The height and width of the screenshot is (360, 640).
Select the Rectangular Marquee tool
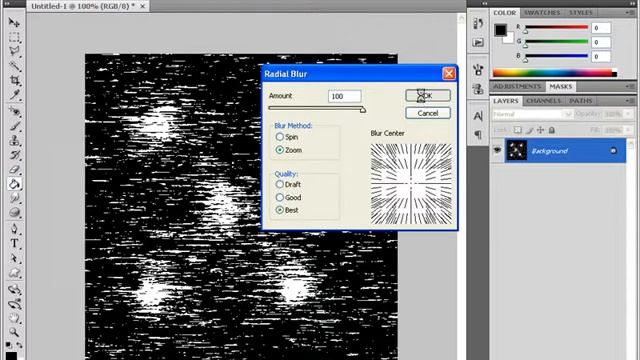coord(14,37)
